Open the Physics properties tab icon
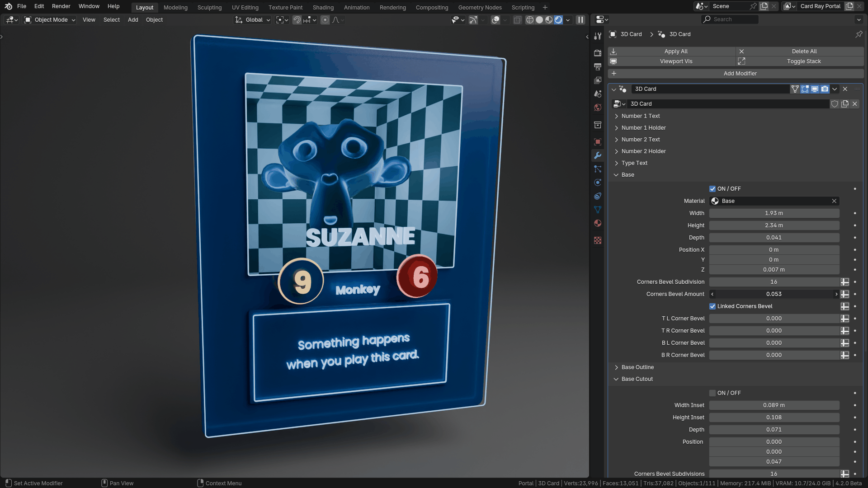 [x=598, y=183]
